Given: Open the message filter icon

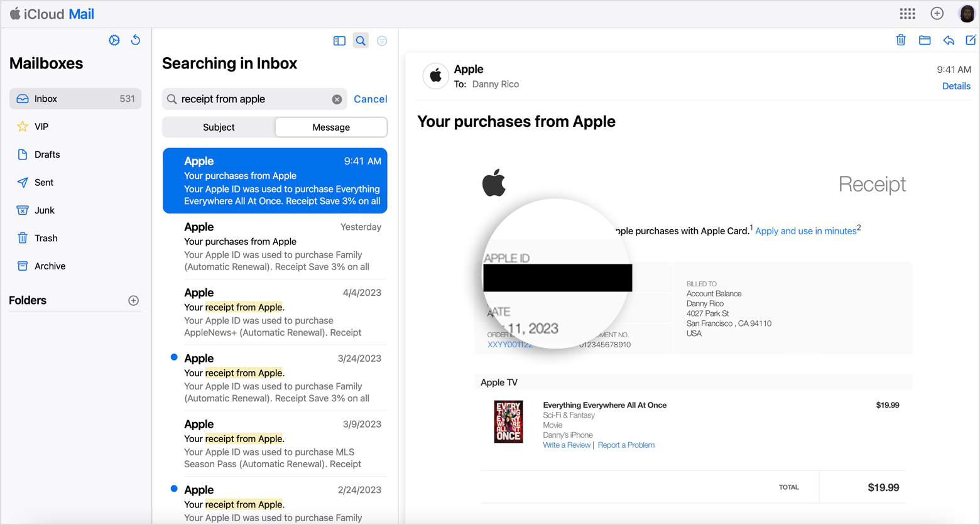Looking at the screenshot, I should (x=382, y=41).
